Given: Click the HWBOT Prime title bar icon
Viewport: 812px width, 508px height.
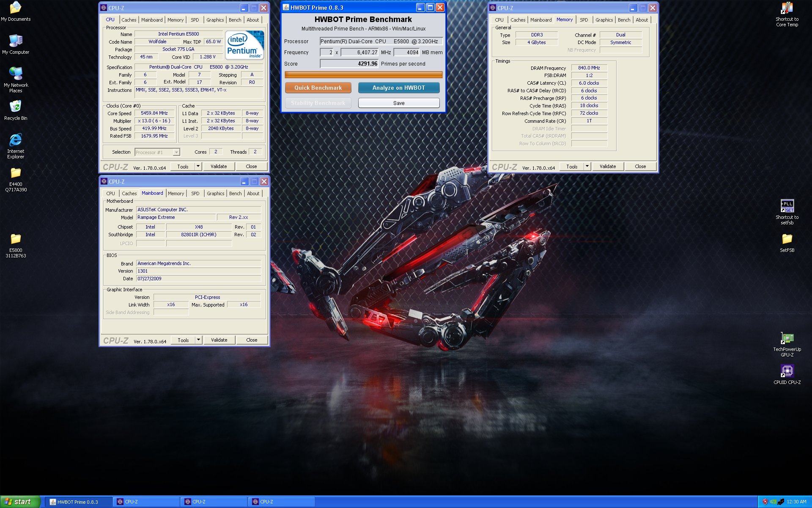Looking at the screenshot, I should pos(286,7).
